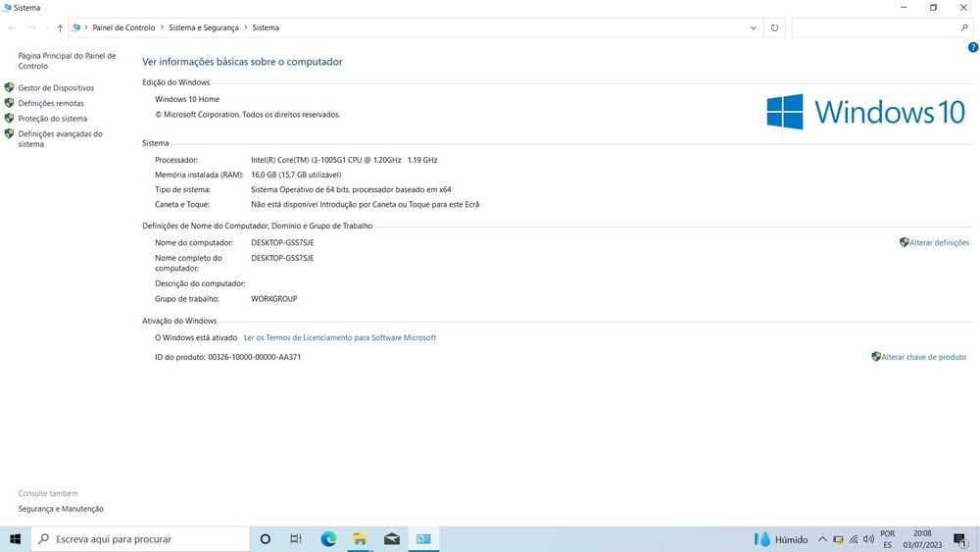Screen dimensions: 980x552
Task: Expand the chevron after Painel de Controlo
Action: pyautogui.click(x=162, y=27)
